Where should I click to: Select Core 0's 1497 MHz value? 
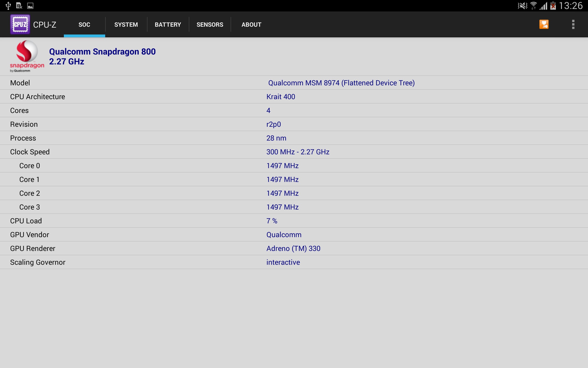point(282,166)
